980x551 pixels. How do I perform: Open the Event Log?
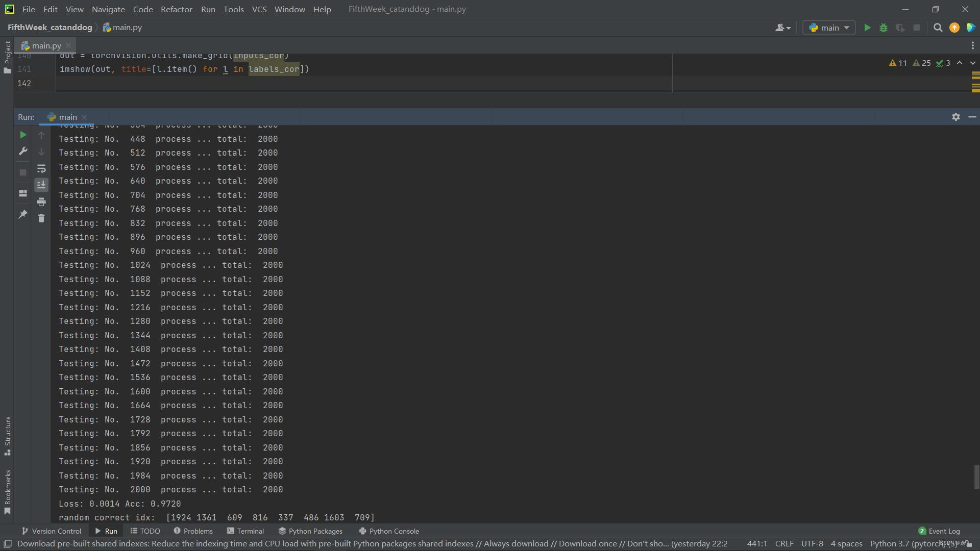coord(939,531)
